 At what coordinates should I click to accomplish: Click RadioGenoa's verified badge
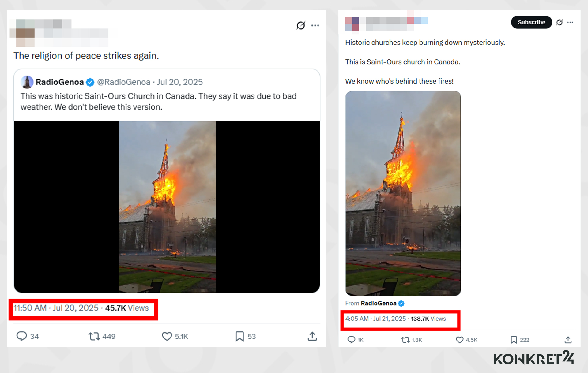click(90, 82)
